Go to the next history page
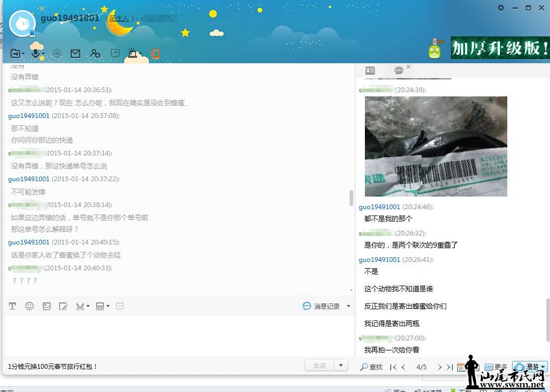The height and width of the screenshot is (392, 550). [x=439, y=367]
